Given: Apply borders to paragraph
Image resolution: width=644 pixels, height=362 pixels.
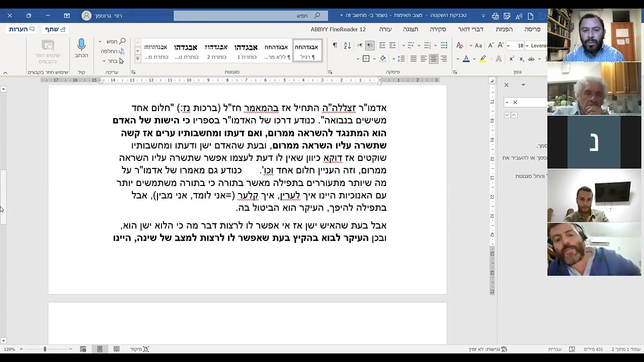Looking at the screenshot, I should pos(366,59).
